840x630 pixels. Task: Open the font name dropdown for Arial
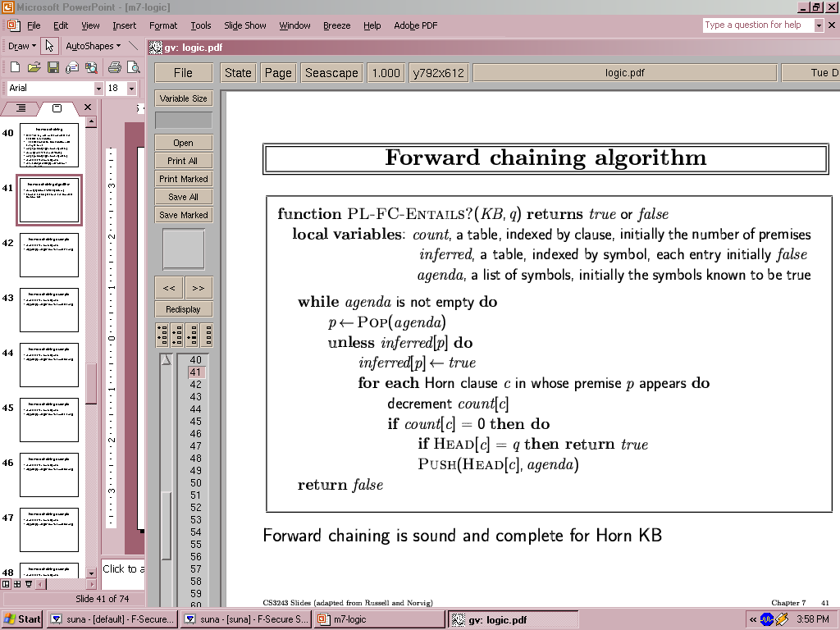[98, 88]
